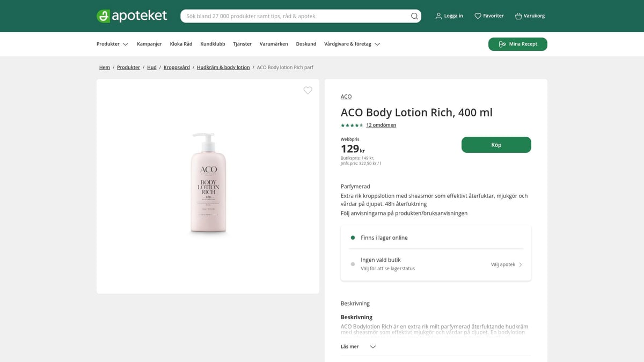Expand Vårdgivare & företag dropdown

pyautogui.click(x=352, y=44)
